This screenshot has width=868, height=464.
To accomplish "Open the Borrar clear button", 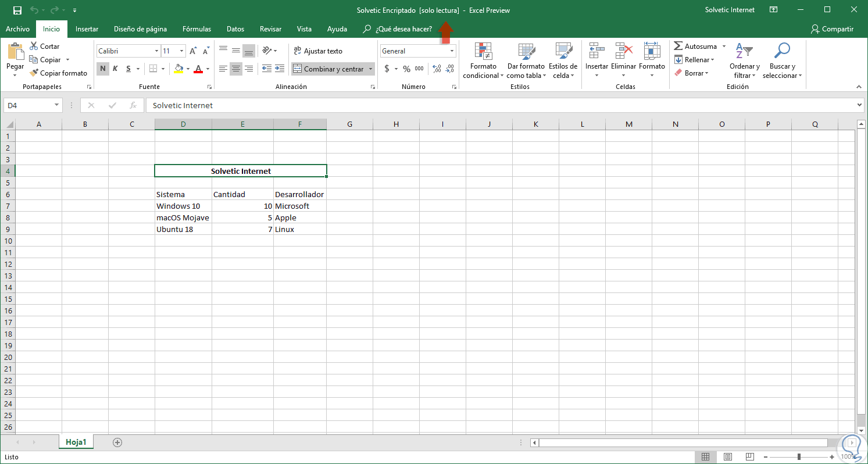I will (692, 73).
